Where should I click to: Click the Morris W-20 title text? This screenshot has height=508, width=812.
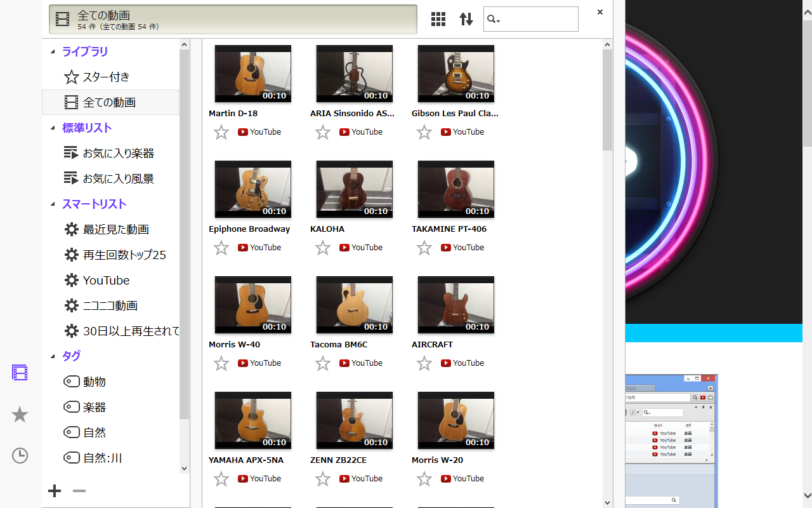437,460
